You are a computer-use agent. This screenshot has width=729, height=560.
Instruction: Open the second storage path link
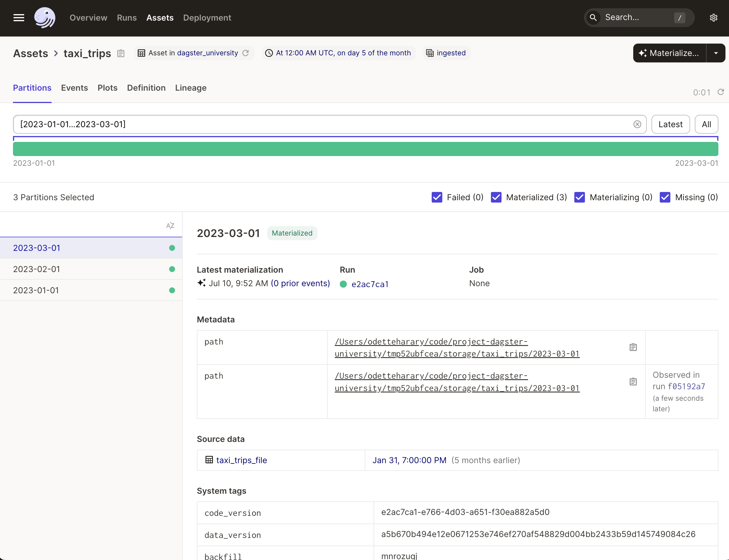coord(457,382)
